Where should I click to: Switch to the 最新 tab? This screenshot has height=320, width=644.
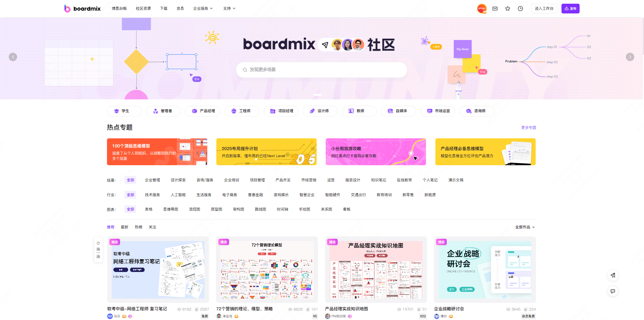[124, 227]
